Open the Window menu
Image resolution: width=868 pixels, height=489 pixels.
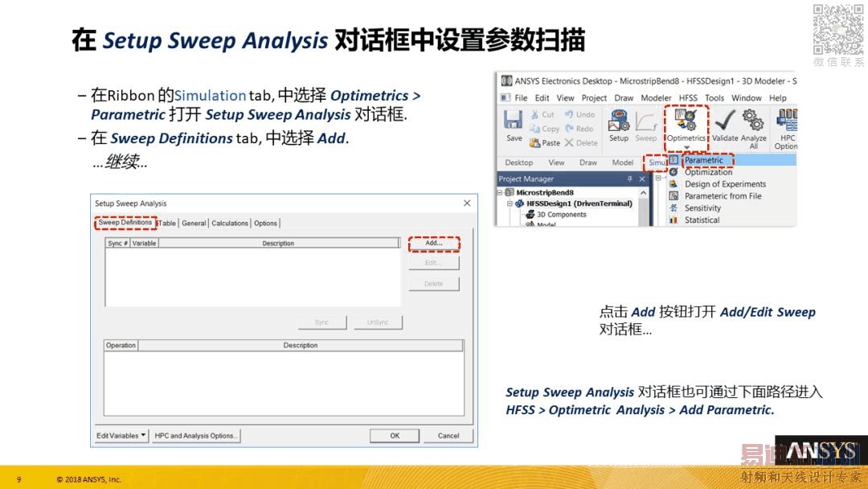pyautogui.click(x=746, y=98)
